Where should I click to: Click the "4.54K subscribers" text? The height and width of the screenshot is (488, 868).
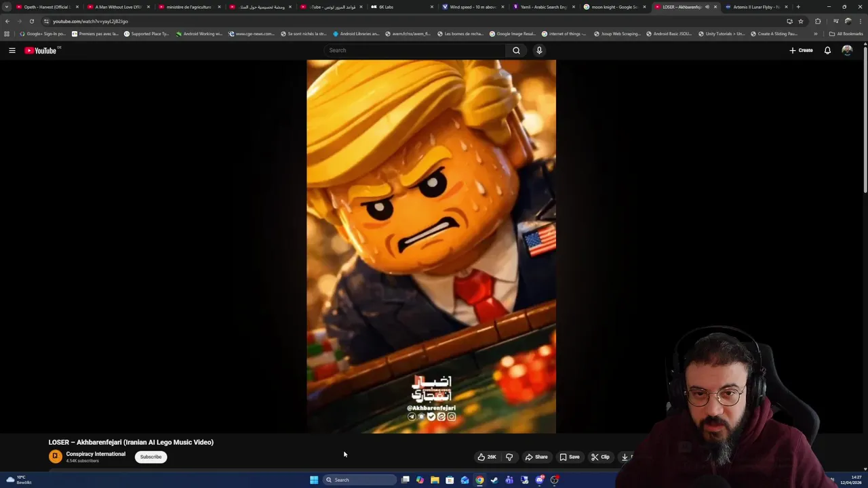[x=82, y=461]
